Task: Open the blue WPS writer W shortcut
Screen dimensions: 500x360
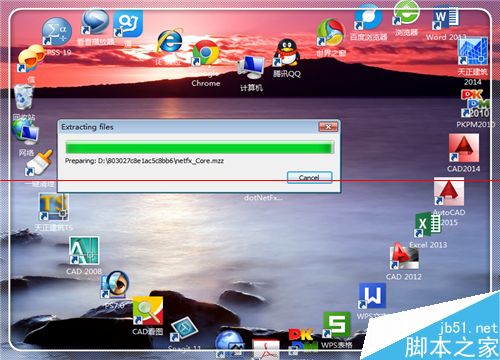Action: click(372, 296)
